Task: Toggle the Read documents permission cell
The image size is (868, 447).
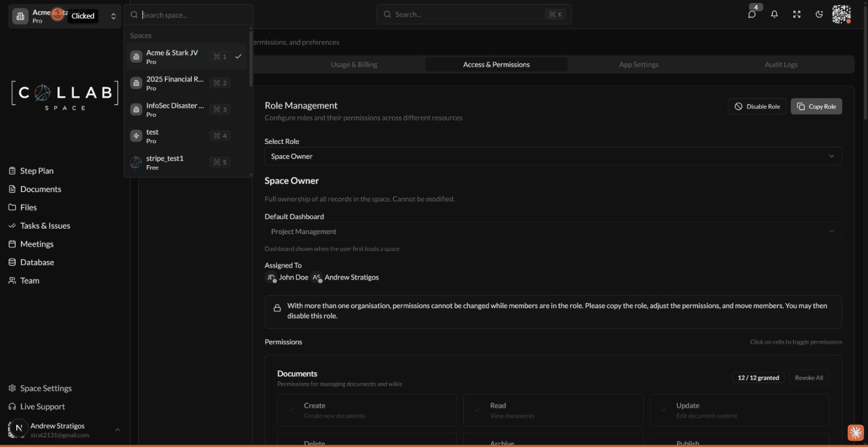Action: pyautogui.click(x=553, y=409)
